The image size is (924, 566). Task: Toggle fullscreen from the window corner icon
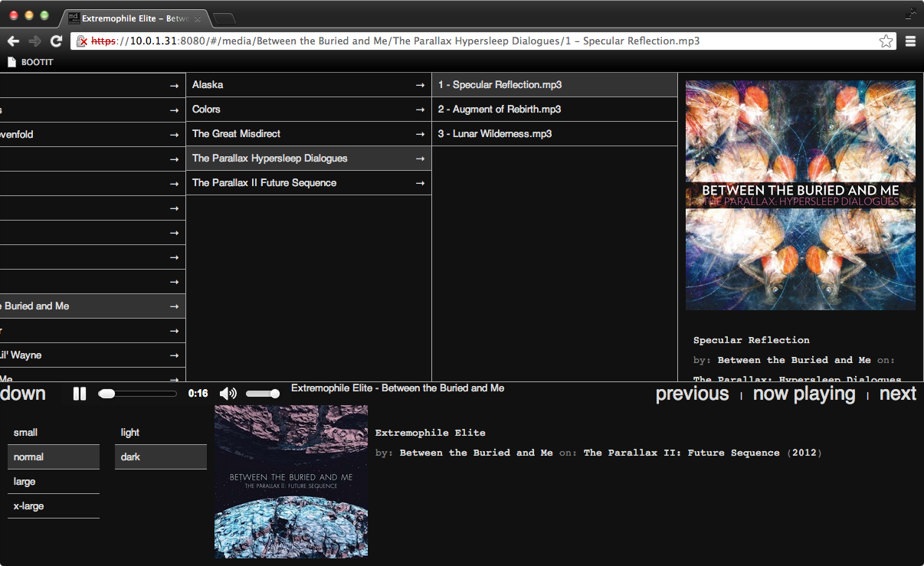910,13
